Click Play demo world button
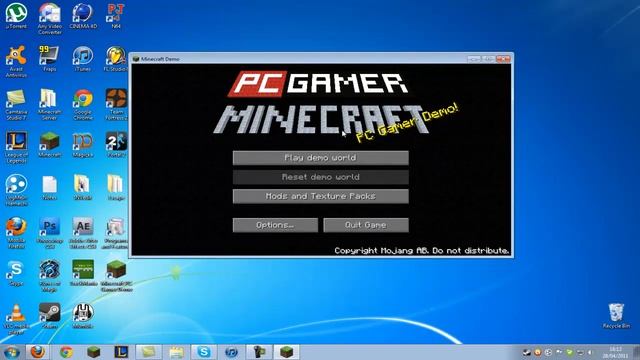 pyautogui.click(x=320, y=158)
